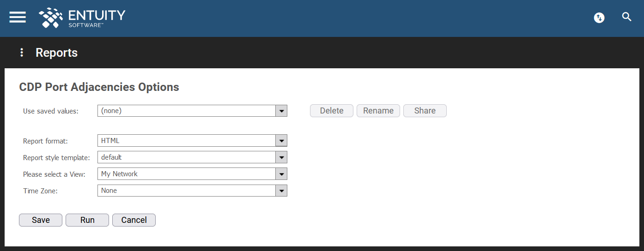Screen dimensions: 644x251
Task: Share the saved values
Action: tap(425, 111)
